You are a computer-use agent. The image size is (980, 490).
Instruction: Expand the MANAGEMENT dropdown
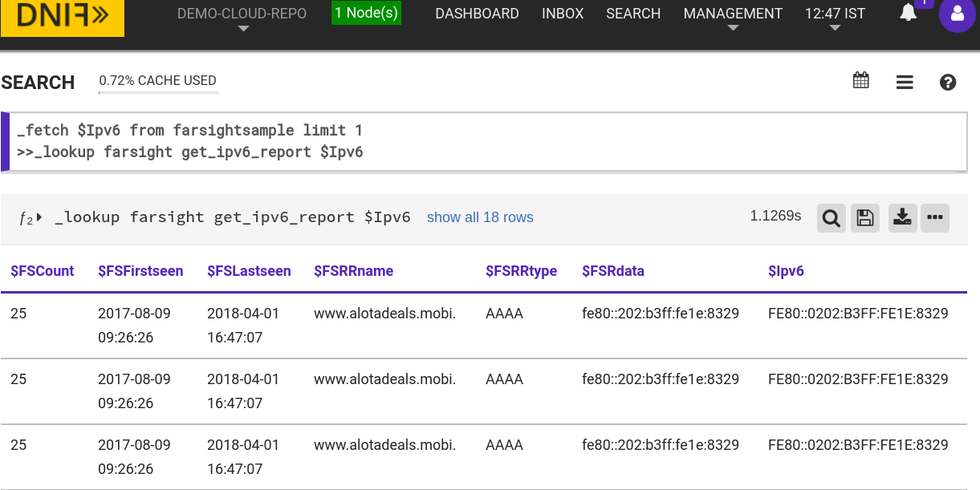tap(732, 14)
